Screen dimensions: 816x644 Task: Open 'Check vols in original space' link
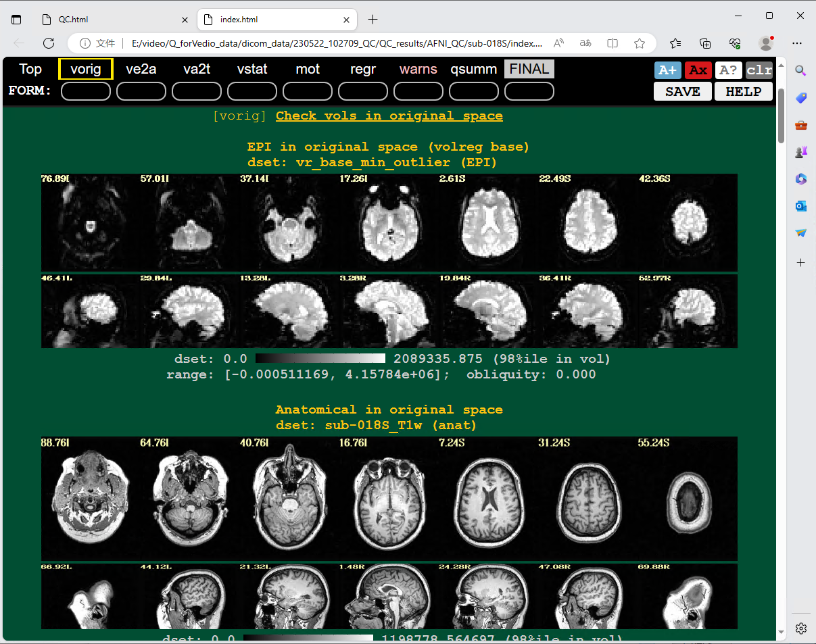point(389,116)
